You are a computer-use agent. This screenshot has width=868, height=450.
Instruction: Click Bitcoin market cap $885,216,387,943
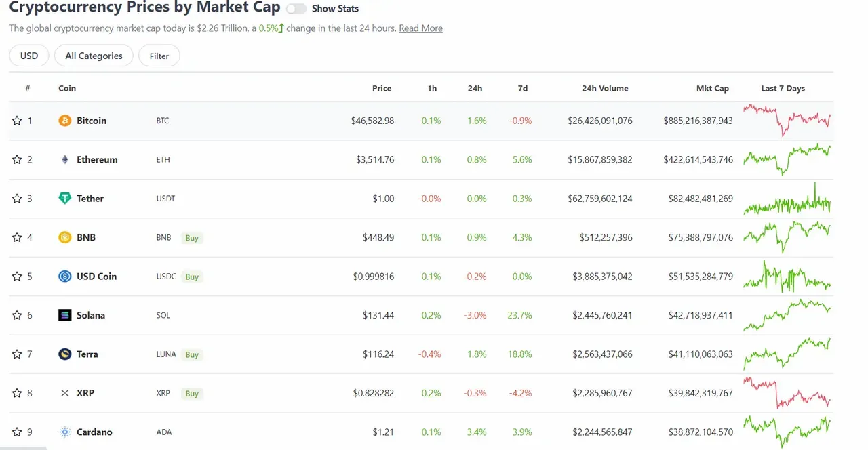[x=698, y=121]
